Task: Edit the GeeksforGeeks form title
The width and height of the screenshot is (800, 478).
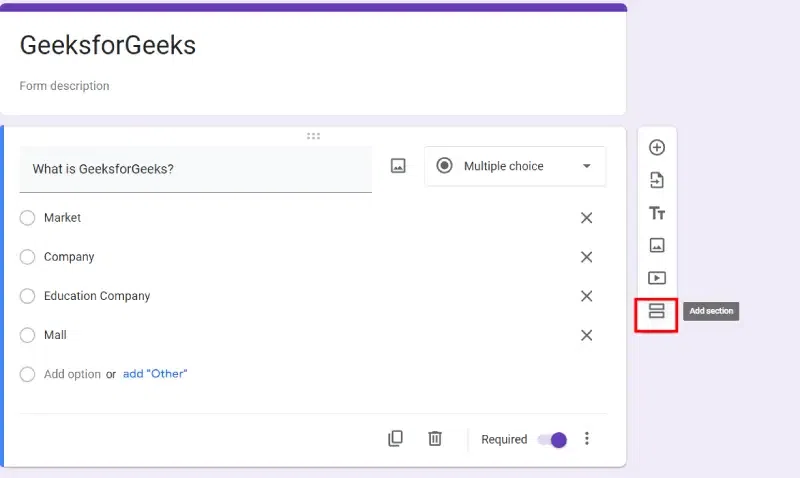Action: pyautogui.click(x=108, y=45)
